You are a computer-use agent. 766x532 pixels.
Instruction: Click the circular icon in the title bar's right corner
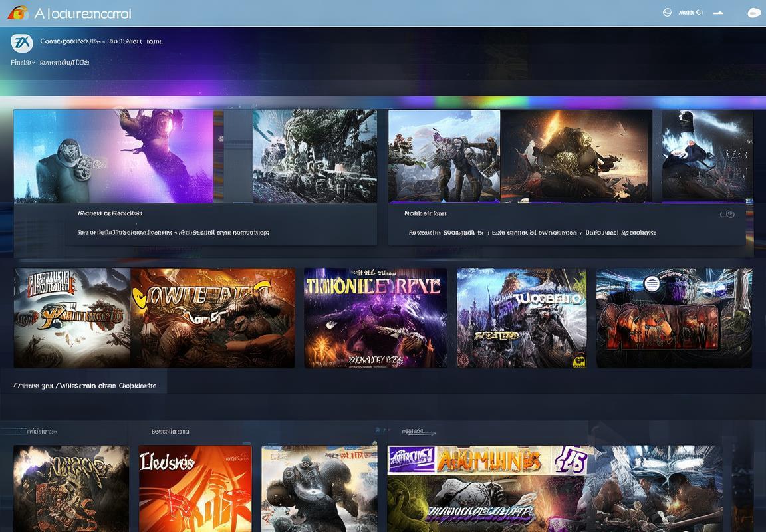pyautogui.click(x=667, y=13)
